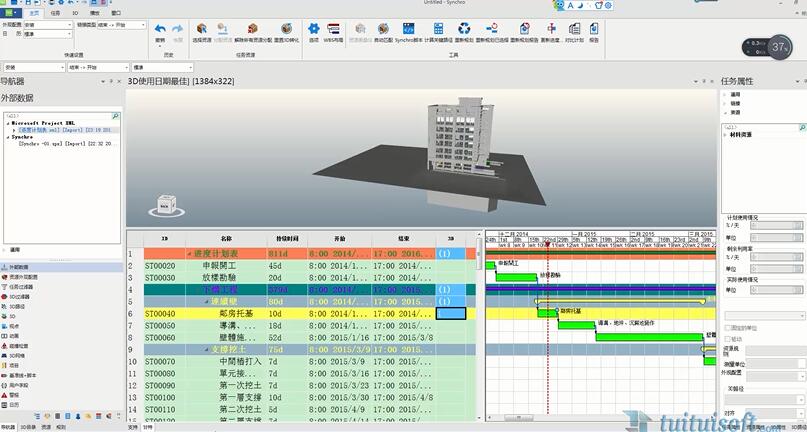
Task: Toggle the 固定的单位 checkbox
Action: tap(728, 328)
